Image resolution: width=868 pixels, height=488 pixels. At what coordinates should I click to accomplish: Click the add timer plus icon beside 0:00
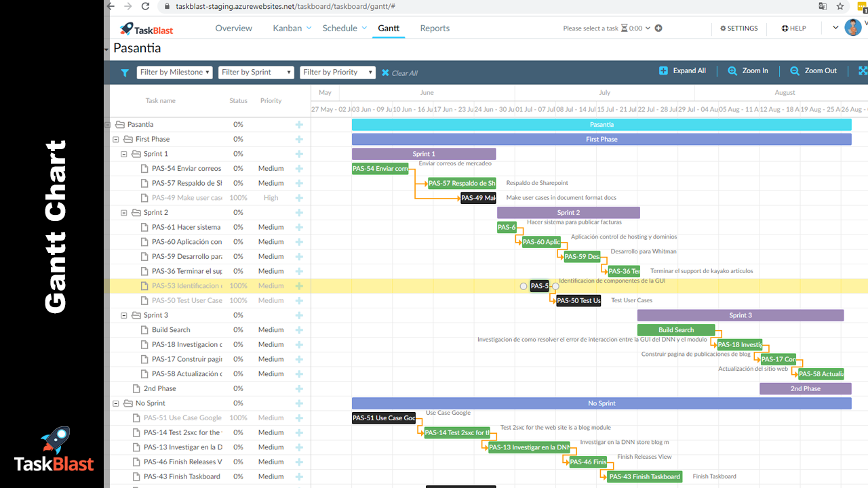658,28
